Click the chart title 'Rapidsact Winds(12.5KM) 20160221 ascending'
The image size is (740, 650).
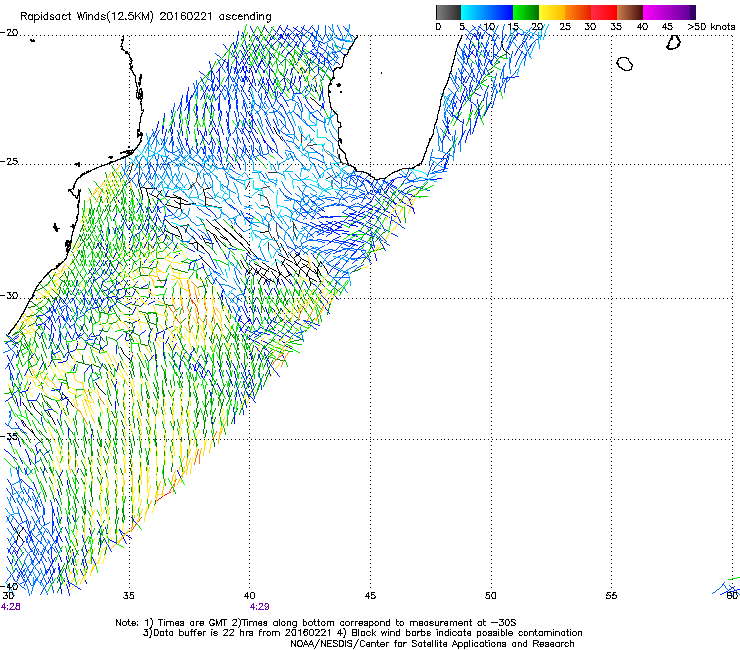(145, 17)
